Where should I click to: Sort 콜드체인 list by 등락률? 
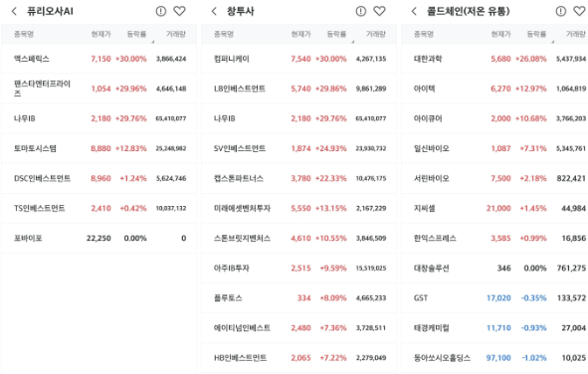pyautogui.click(x=536, y=34)
